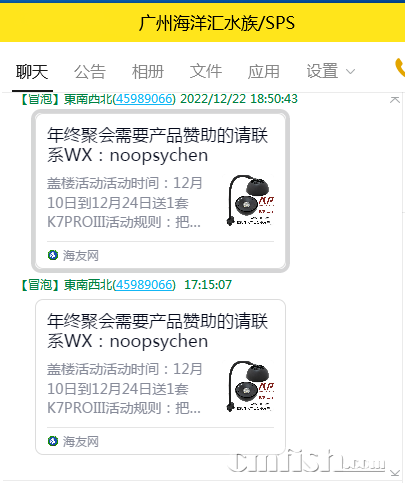
Task: Expand the 设置 dropdown arrow
Action: click(x=350, y=71)
